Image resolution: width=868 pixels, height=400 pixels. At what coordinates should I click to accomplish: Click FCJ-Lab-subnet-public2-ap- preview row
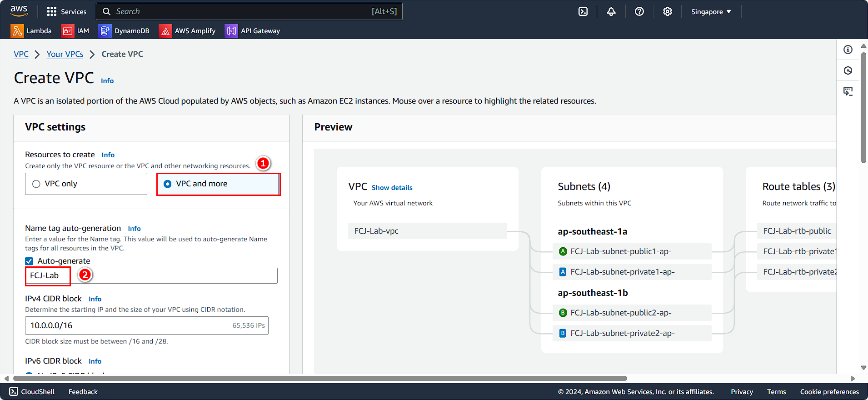click(x=632, y=313)
